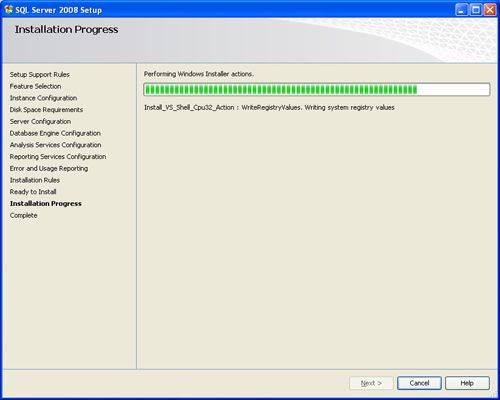Open the Help button
This screenshot has width=500, height=400.
(x=467, y=383)
